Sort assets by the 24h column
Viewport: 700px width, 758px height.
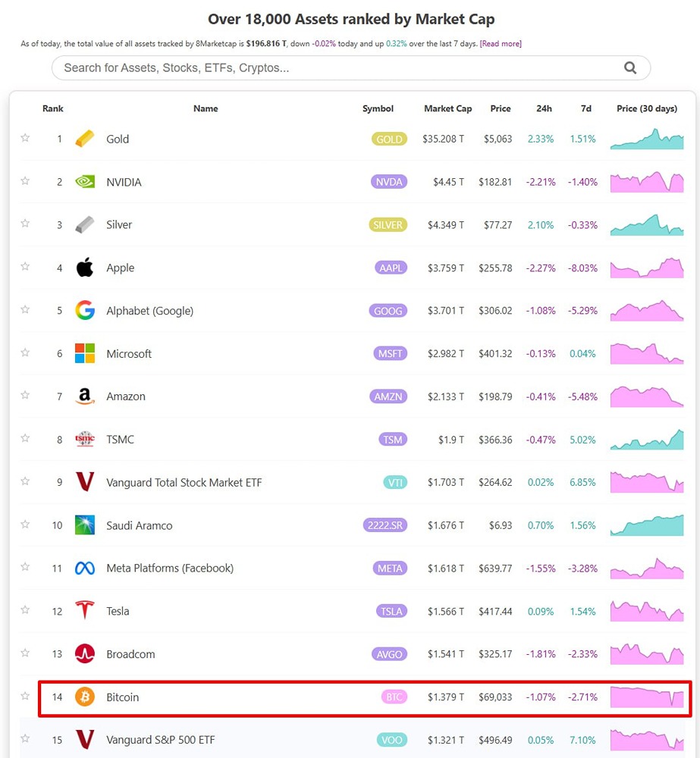click(x=544, y=108)
